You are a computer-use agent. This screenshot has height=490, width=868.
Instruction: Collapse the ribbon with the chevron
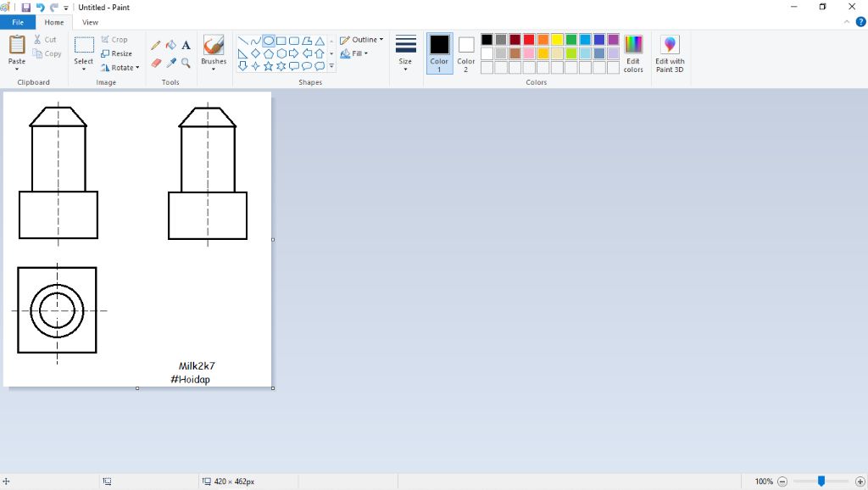tap(847, 22)
